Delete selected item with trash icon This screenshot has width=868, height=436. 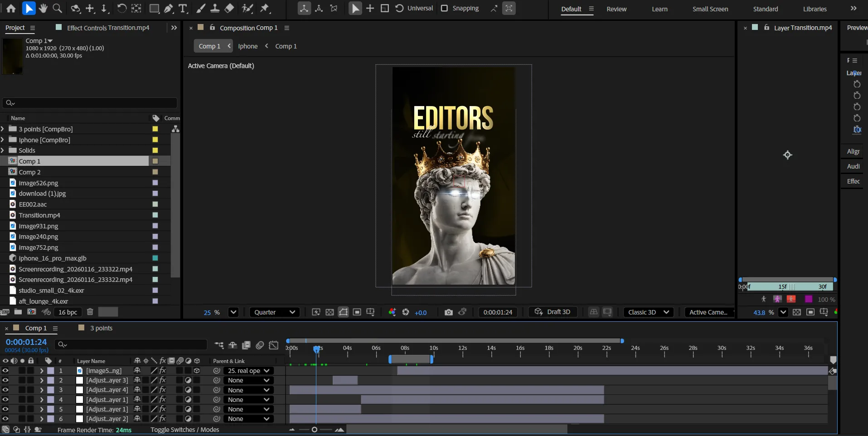pos(90,312)
